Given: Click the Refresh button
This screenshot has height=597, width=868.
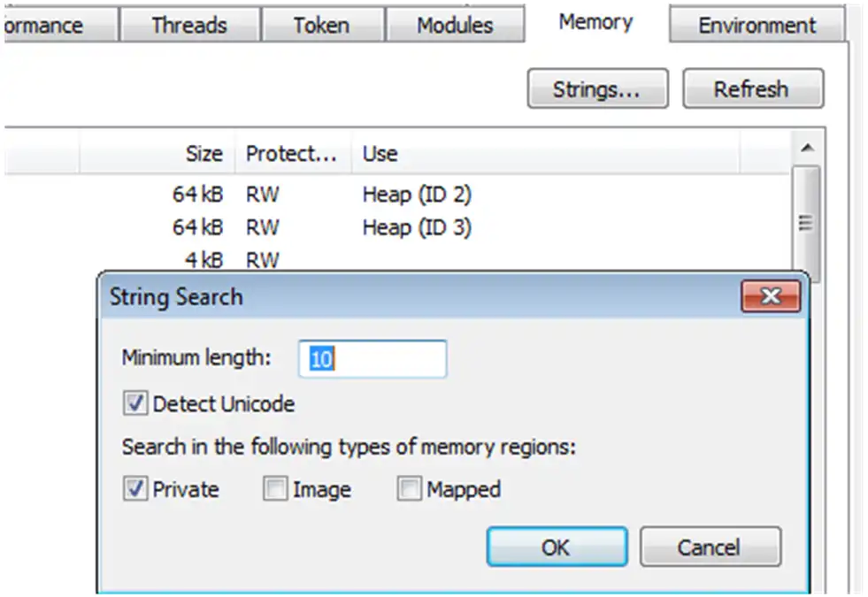Looking at the screenshot, I should coord(753,88).
